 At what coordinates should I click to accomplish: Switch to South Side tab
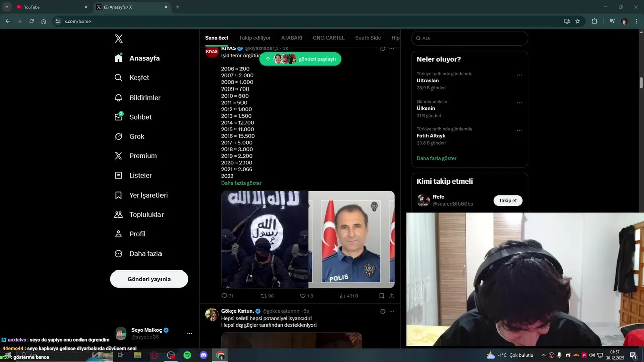click(368, 38)
